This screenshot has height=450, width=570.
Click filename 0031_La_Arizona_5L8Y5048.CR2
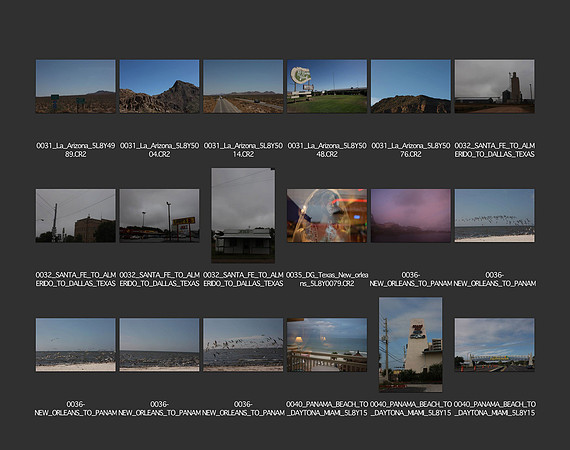[327, 150]
